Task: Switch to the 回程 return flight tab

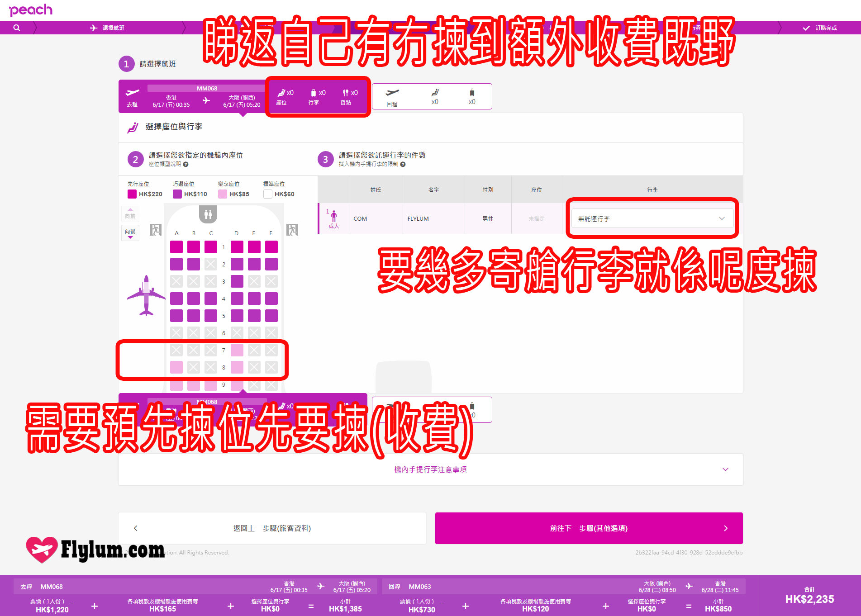Action: coord(432,96)
